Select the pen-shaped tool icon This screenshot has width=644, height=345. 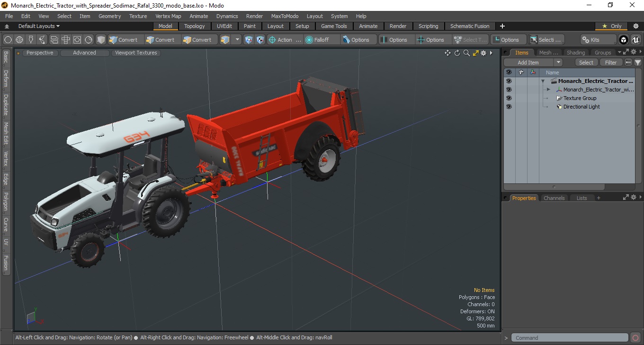31,40
